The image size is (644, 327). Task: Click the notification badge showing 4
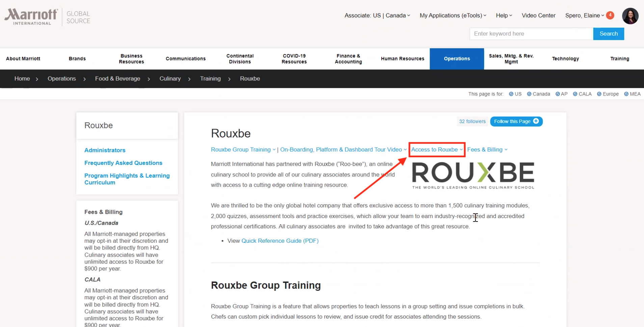click(610, 15)
